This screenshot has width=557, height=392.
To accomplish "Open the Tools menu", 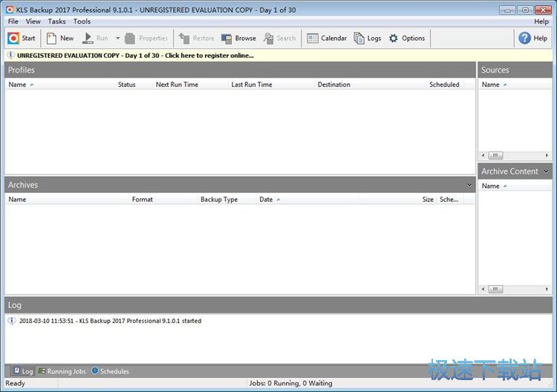I will click(82, 22).
